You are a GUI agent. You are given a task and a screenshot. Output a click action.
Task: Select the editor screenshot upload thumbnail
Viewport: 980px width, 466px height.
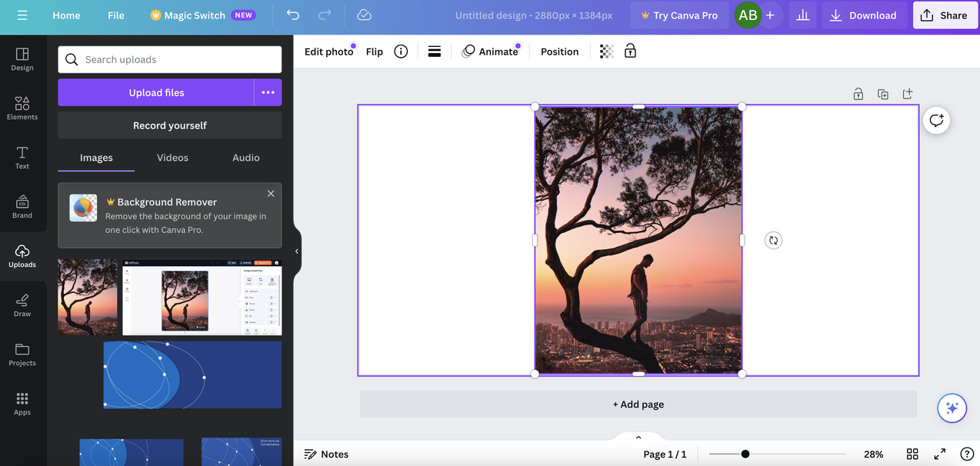point(202,298)
